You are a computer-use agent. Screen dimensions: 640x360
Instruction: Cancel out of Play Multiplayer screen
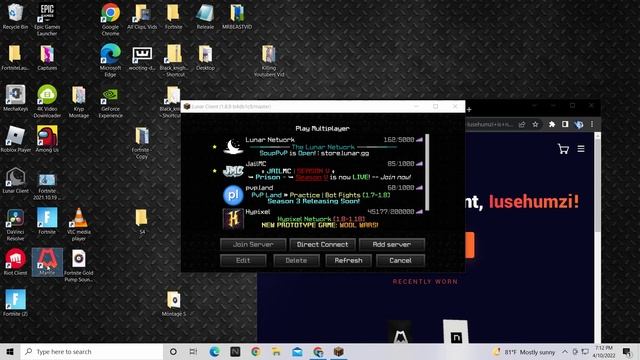[x=400, y=260]
